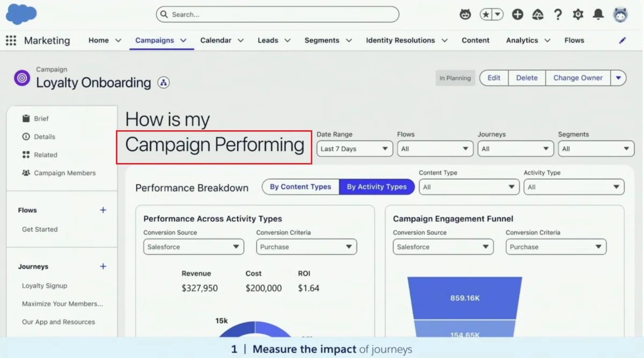The width and height of the screenshot is (644, 358).
Task: Click the Related grid icon in sidebar
Action: point(26,155)
